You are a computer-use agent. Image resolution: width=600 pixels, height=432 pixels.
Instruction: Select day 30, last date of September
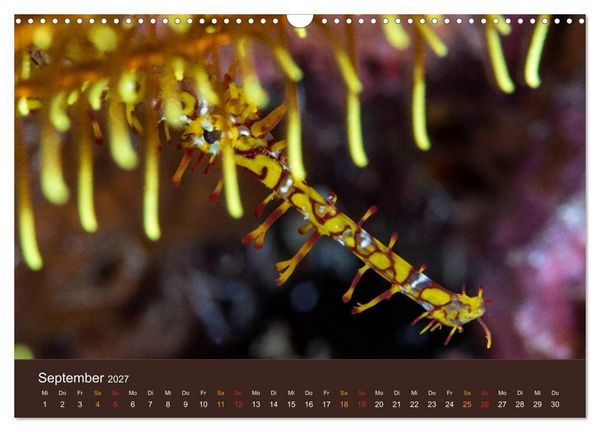click(555, 404)
